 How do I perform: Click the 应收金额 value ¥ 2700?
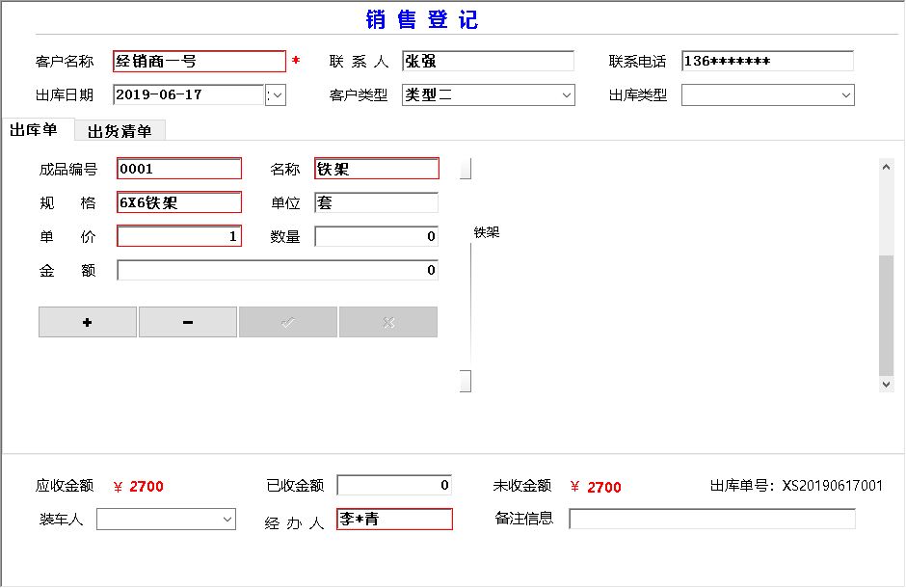(139, 487)
